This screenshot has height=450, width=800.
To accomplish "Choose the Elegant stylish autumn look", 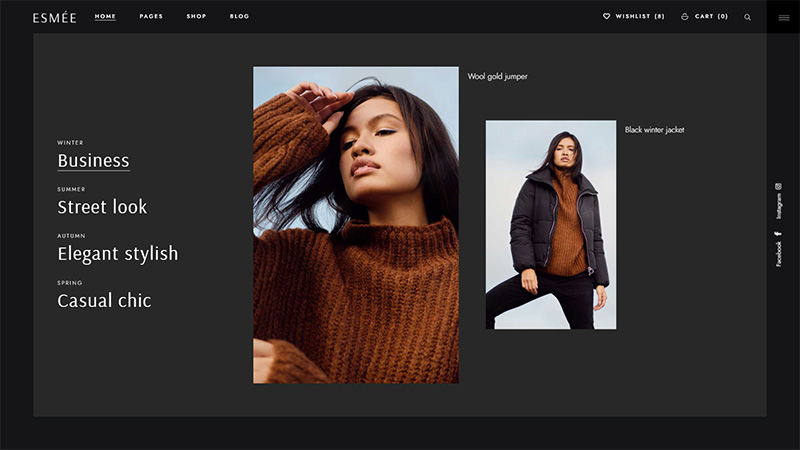I will point(117,253).
